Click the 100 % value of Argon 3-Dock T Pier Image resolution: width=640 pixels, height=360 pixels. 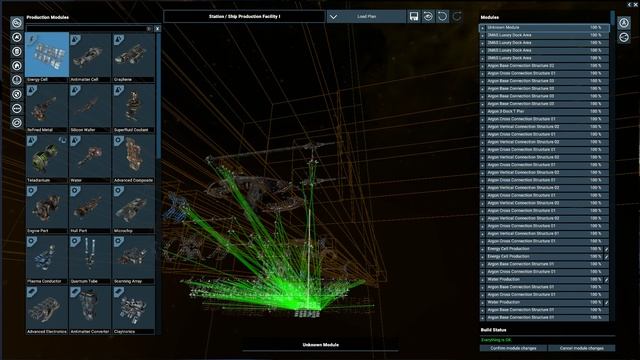596,111
